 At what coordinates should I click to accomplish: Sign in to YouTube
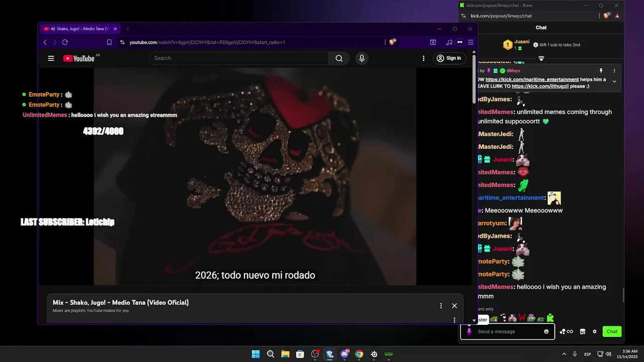(448, 58)
